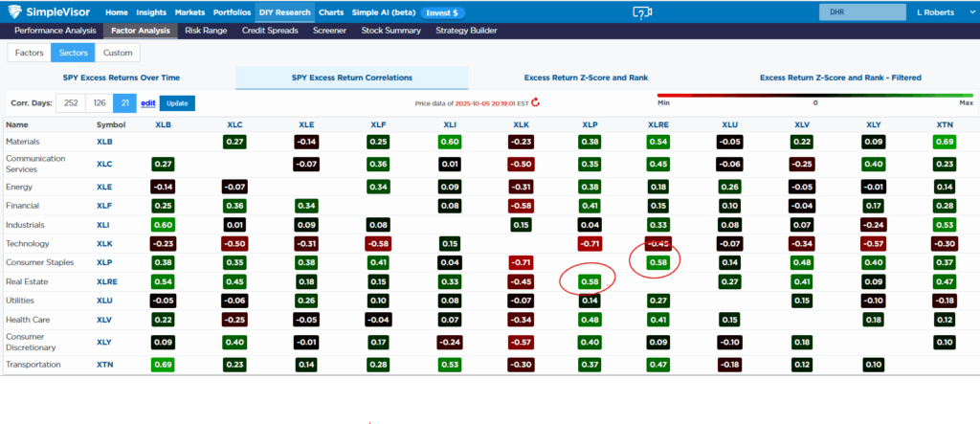980x424 pixels.
Task: Click the XLB column header
Action: (x=163, y=125)
